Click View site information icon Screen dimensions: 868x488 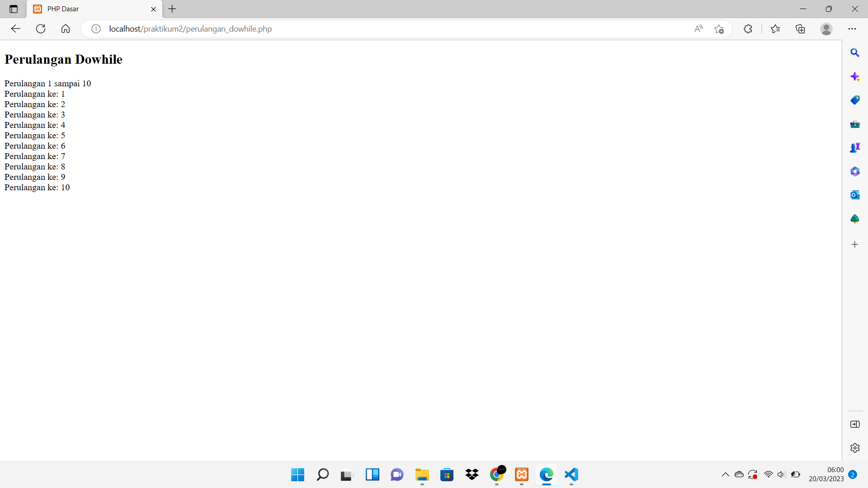96,29
